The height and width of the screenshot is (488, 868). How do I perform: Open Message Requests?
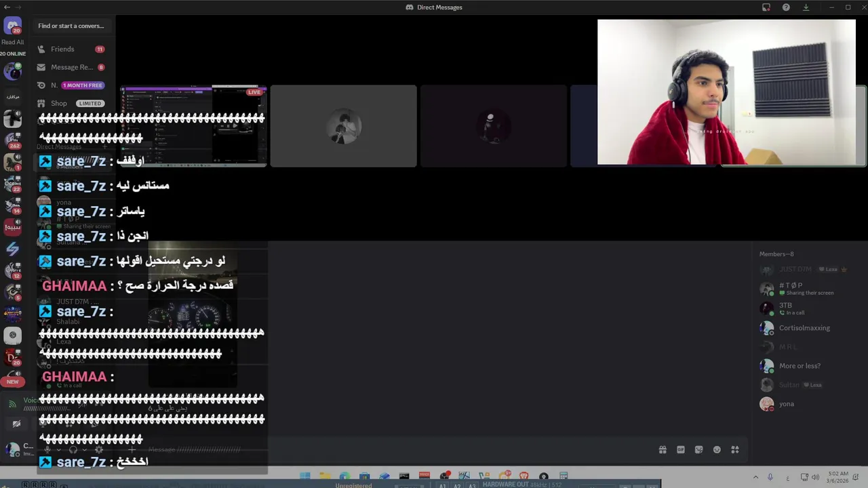(71, 67)
